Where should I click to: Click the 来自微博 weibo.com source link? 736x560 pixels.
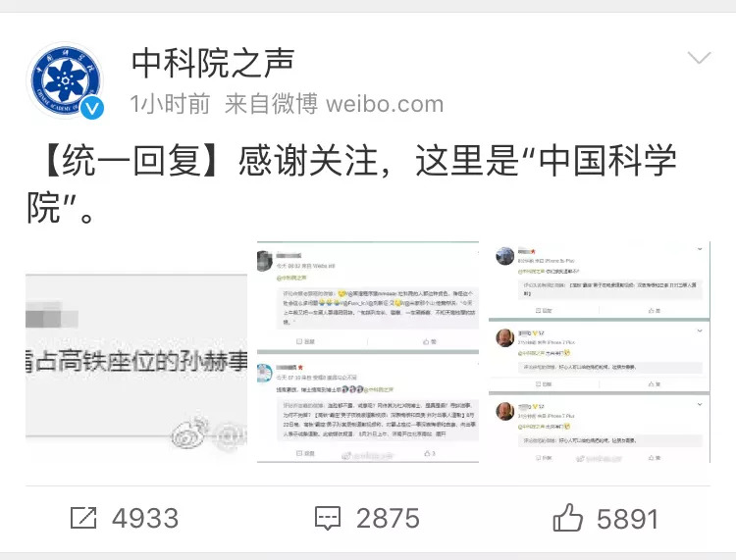(x=335, y=104)
